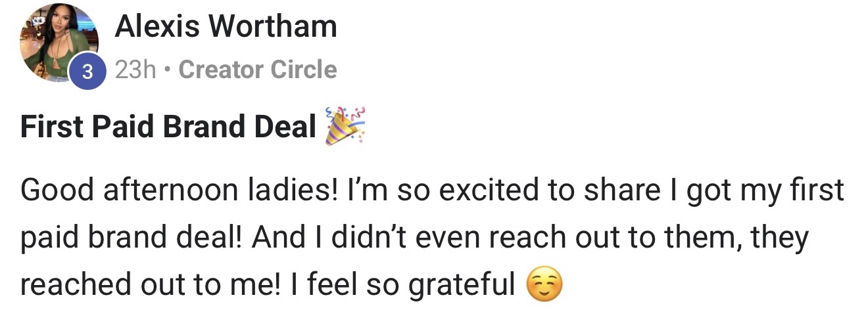Click the smiling face emoji after grateful
Image resolution: width=868 pixels, height=310 pixels.
(546, 286)
